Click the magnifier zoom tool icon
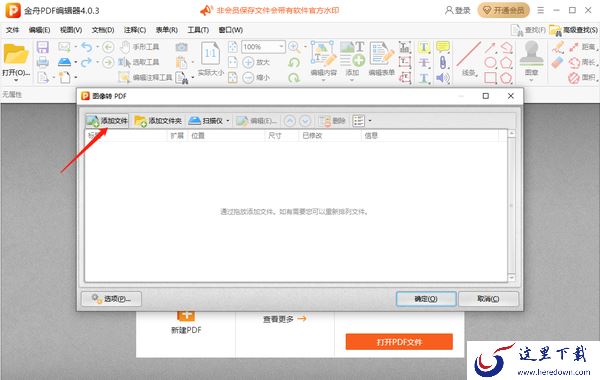Screen dimensions: 600x380 pos(294,47)
